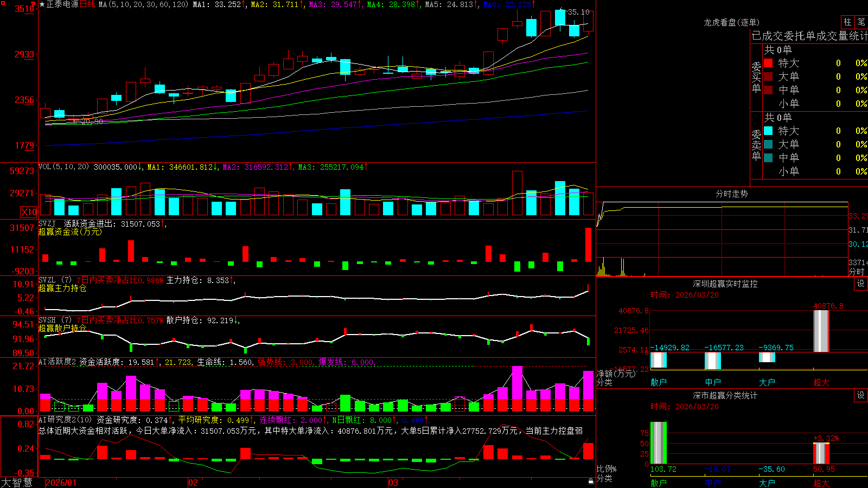
Task: Open 设 settings of 深市超赢分类统计 panel
Action: tap(861, 395)
